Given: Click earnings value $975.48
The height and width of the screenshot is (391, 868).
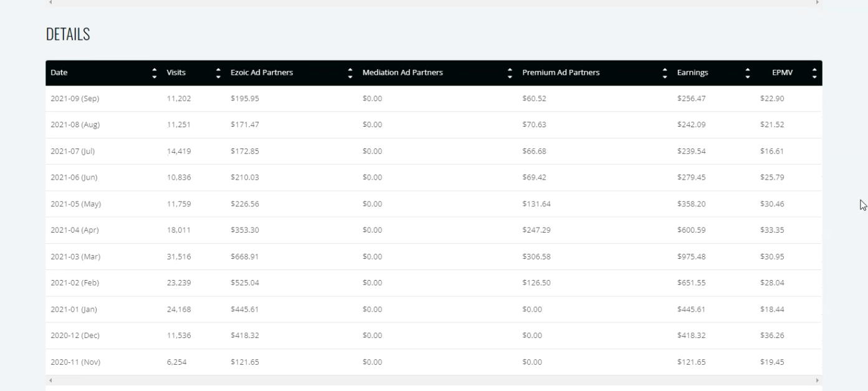Looking at the screenshot, I should (691, 257).
